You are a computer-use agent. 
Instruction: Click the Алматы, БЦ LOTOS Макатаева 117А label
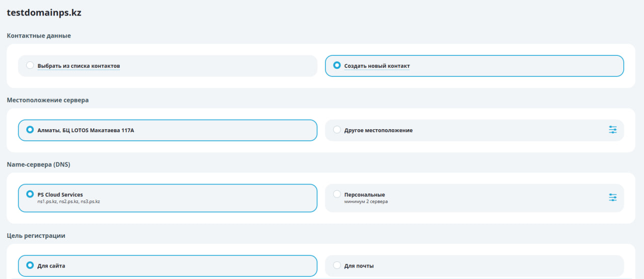(x=86, y=130)
